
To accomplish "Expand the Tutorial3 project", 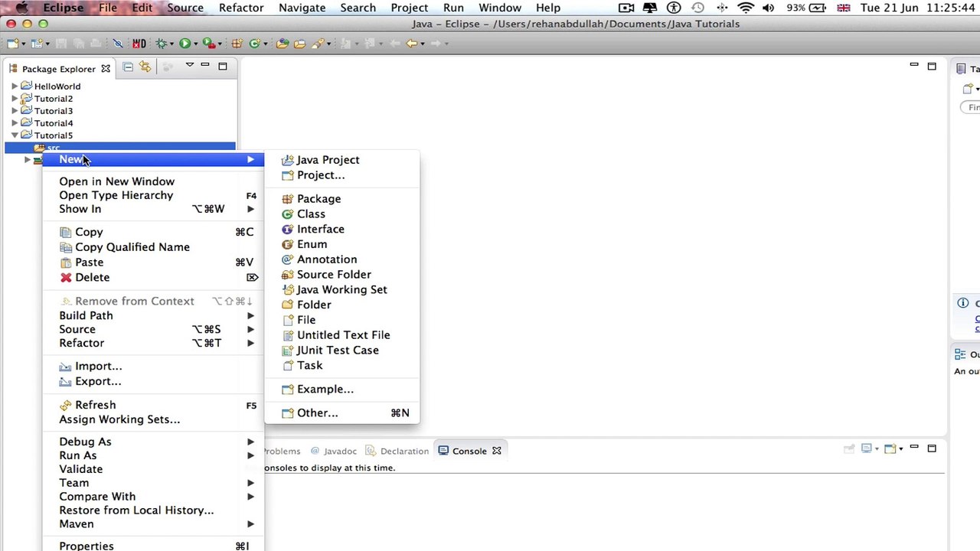I will tap(15, 111).
